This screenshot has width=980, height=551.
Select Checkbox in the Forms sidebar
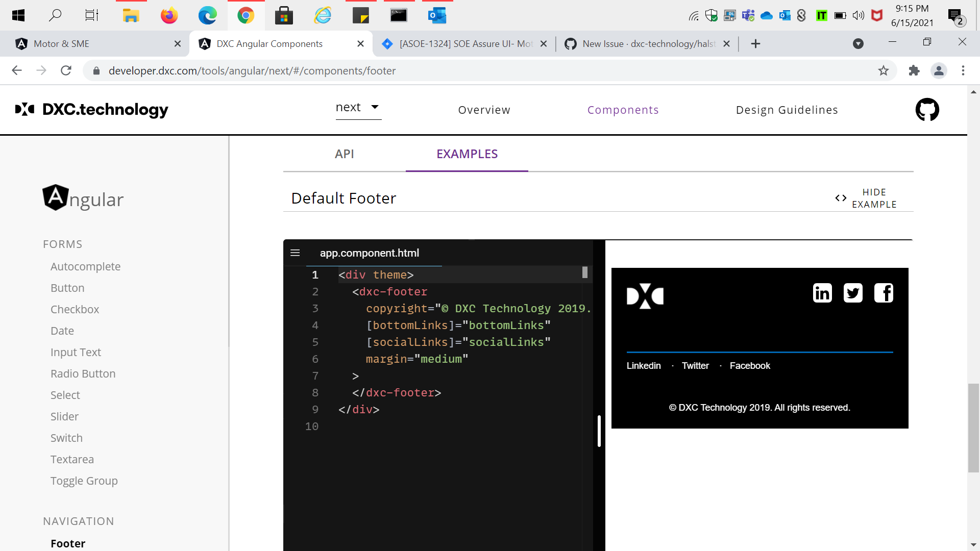click(75, 309)
